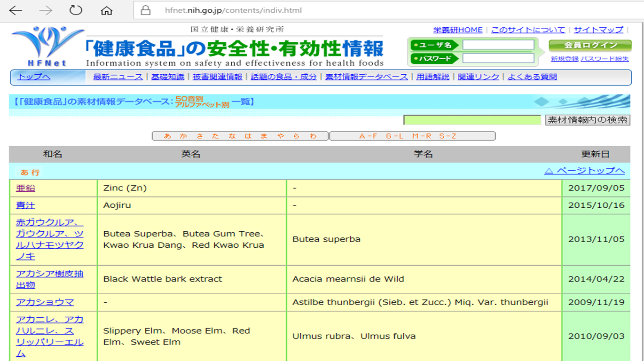Click the 素材情報内の検索 search button

coord(587,120)
